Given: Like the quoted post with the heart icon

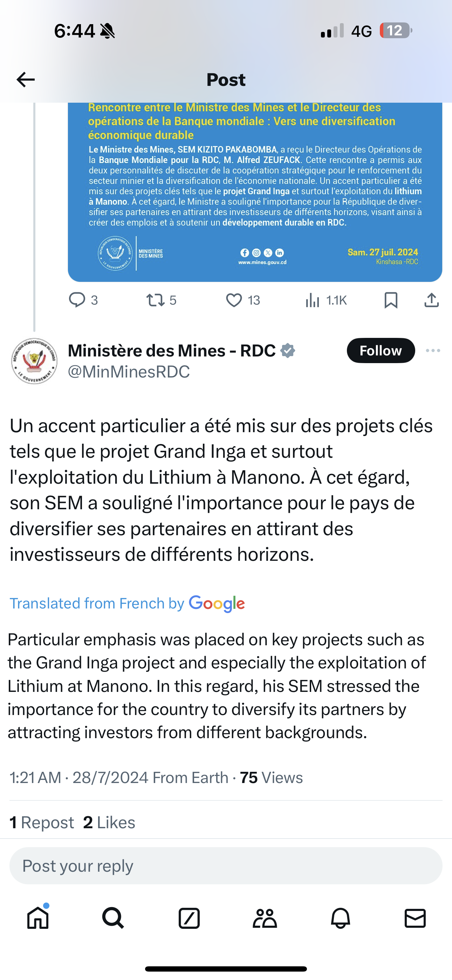Looking at the screenshot, I should pos(234,300).
